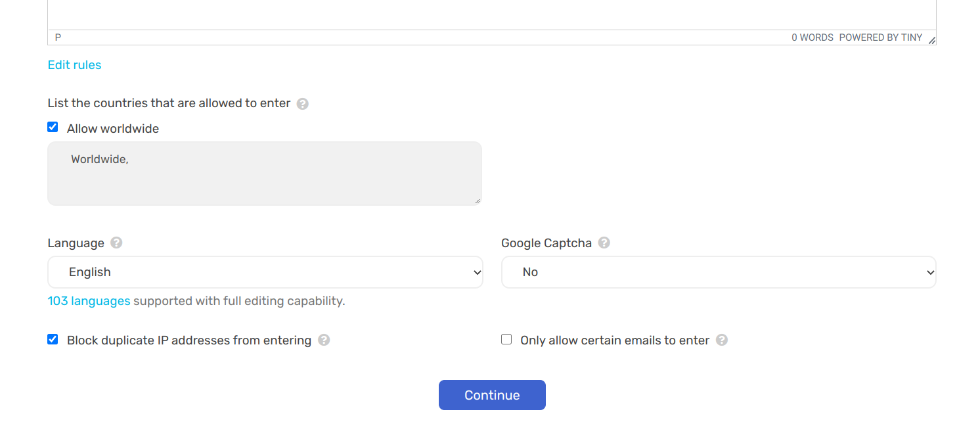This screenshot has height=422, width=980.
Task: Open the Google Captcha dropdown
Action: point(719,271)
